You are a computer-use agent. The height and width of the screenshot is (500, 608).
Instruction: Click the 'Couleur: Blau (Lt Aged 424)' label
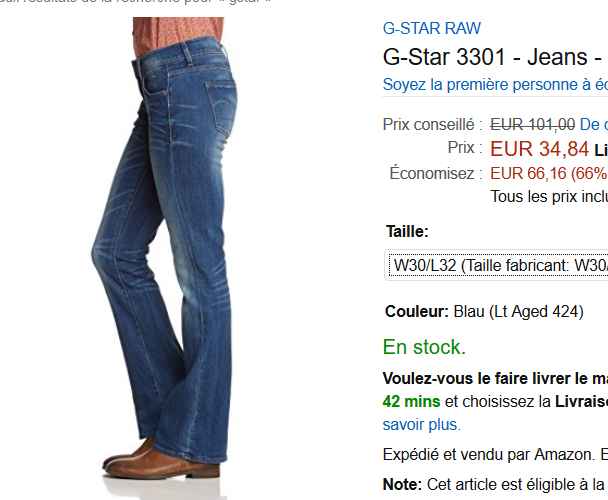click(x=484, y=311)
